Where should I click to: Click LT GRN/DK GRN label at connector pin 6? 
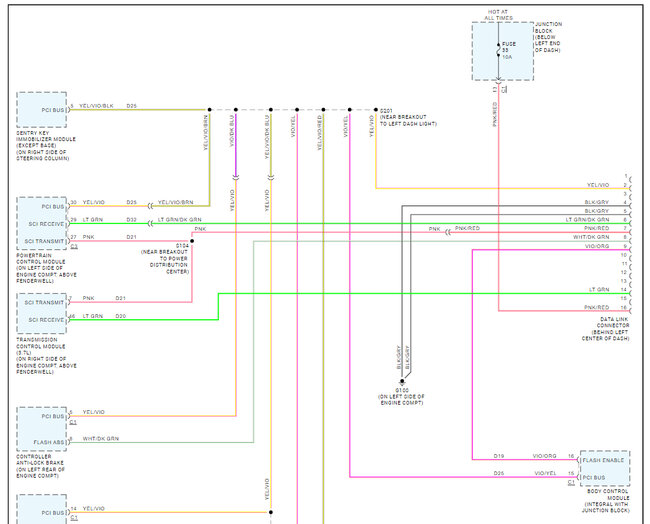pyautogui.click(x=587, y=220)
